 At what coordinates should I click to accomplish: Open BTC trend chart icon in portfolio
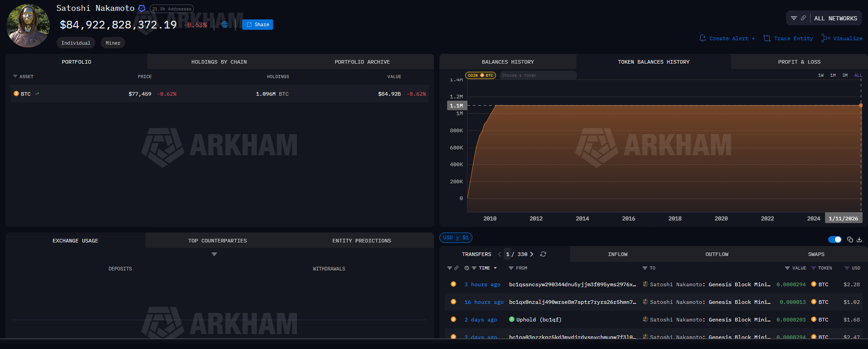click(x=37, y=94)
